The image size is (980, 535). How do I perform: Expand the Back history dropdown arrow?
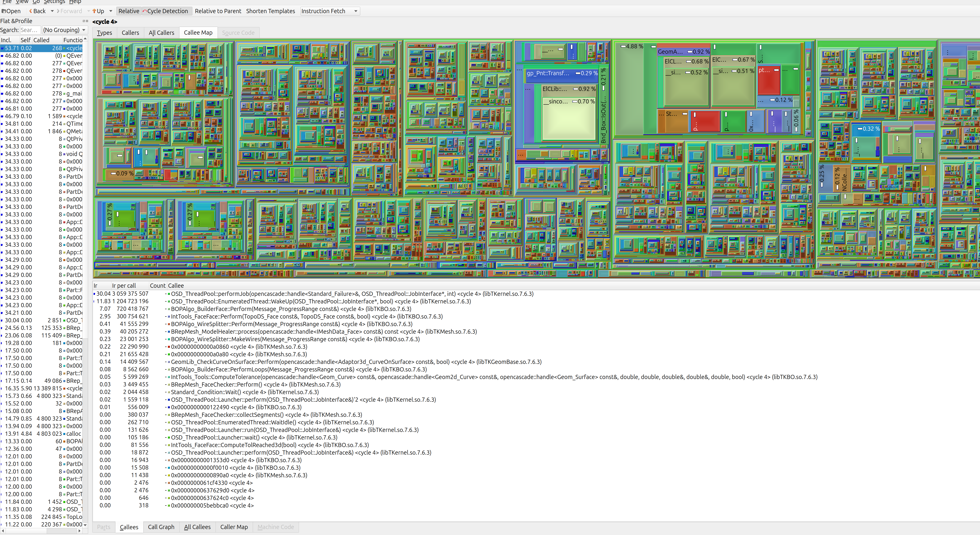52,11
